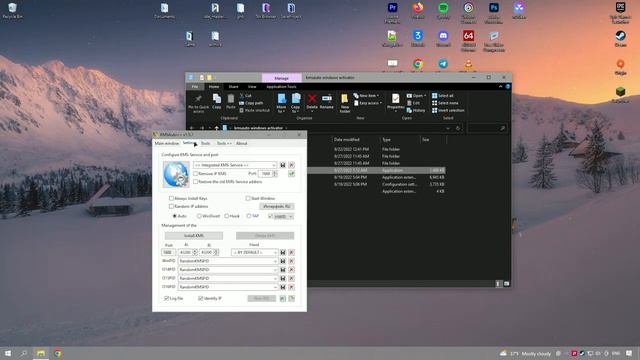Expand the Move to dropdown in Explorer
640x360 pixels.
281,109
